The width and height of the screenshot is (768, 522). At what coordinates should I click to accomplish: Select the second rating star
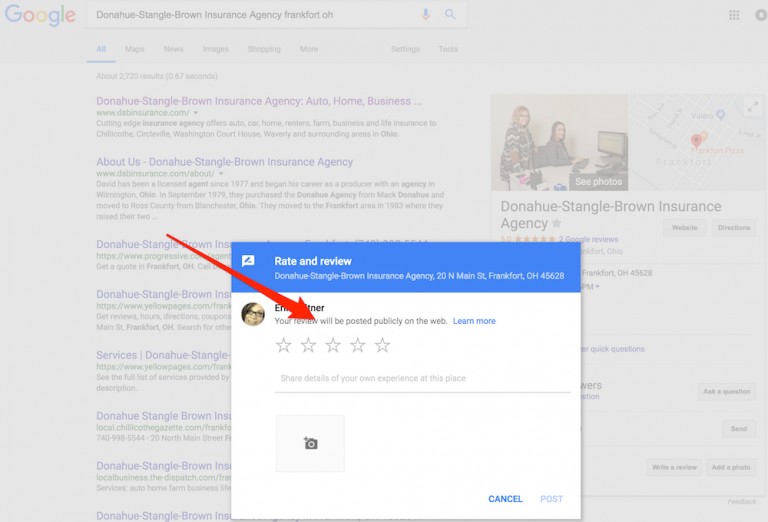[308, 346]
